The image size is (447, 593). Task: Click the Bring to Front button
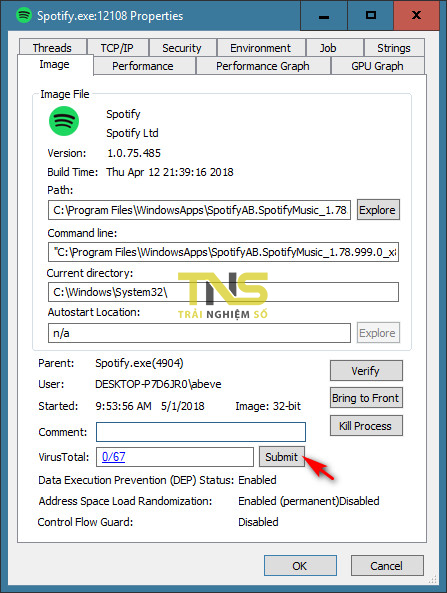(x=366, y=398)
